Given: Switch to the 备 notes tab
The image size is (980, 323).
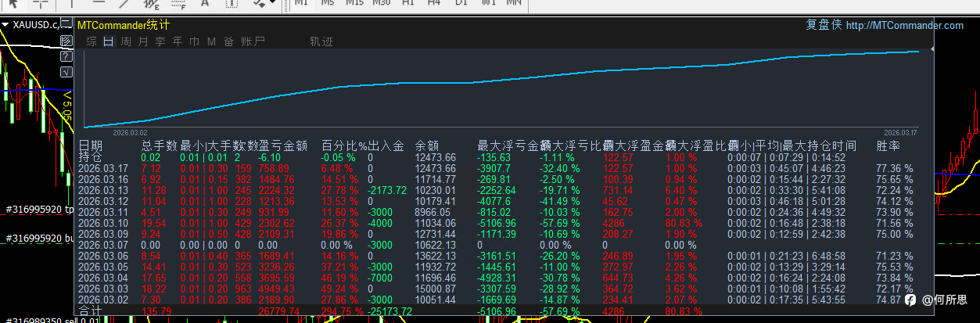Looking at the screenshot, I should (x=228, y=41).
